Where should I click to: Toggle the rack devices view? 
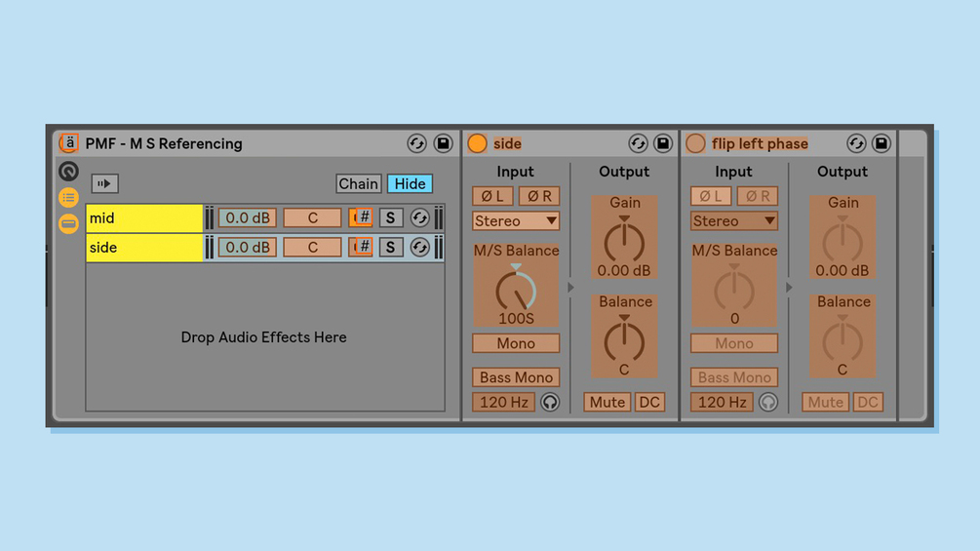[69, 223]
